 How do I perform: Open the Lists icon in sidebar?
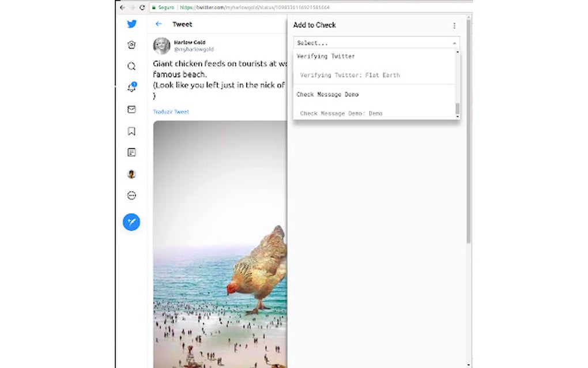tap(131, 152)
